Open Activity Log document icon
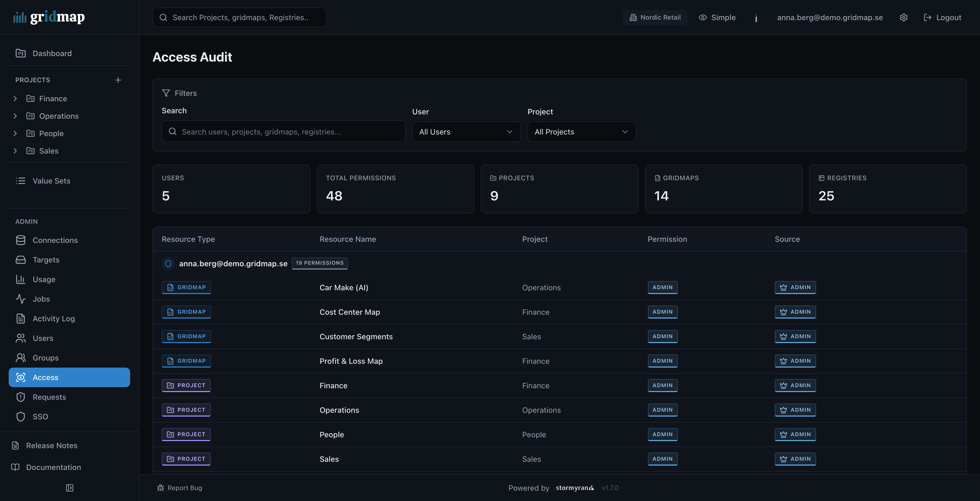The height and width of the screenshot is (501, 980). click(x=20, y=318)
